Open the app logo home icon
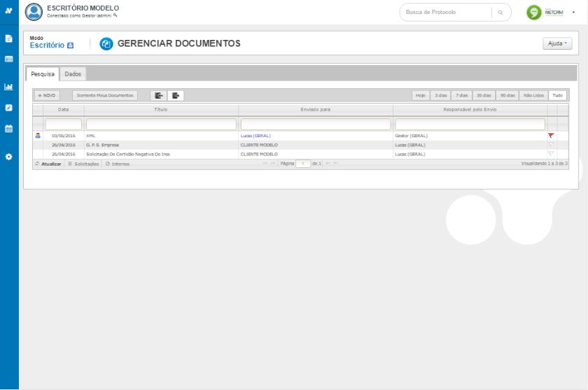Screen dimensions: 588x390 pos(9,11)
